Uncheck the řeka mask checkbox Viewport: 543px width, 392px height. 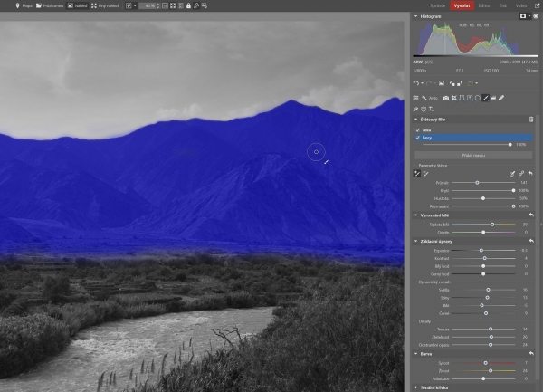(417, 130)
